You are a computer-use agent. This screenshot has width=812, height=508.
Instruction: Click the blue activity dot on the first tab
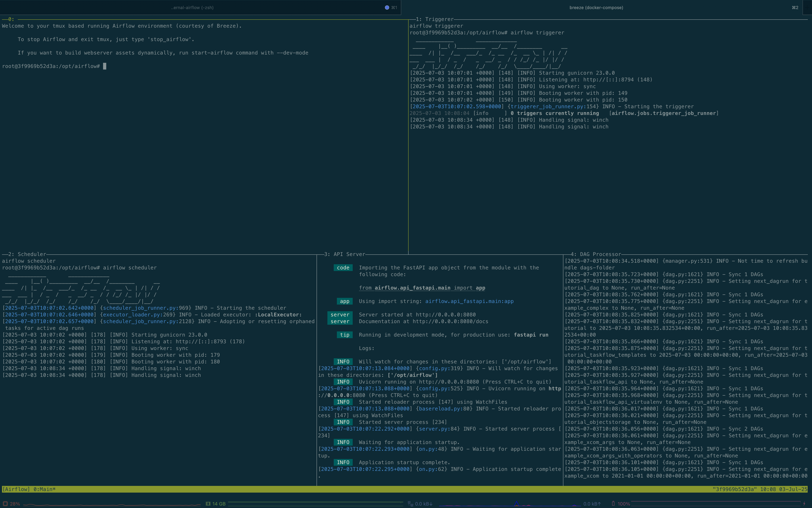(x=387, y=7)
